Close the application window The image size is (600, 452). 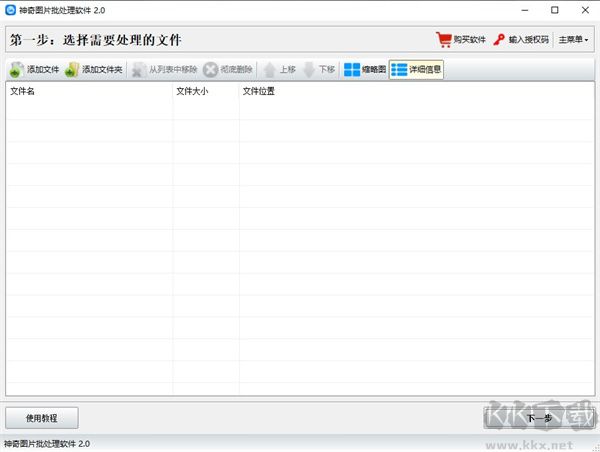coord(585,10)
